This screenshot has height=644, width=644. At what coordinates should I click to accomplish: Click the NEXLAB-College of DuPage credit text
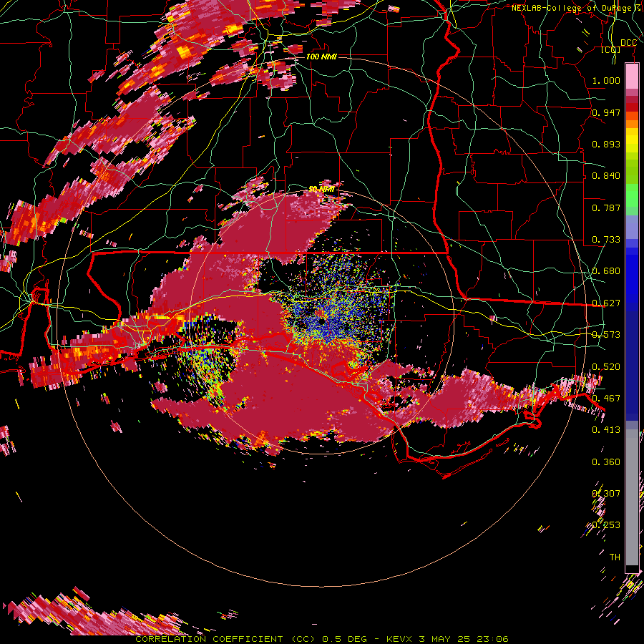tap(575, 8)
